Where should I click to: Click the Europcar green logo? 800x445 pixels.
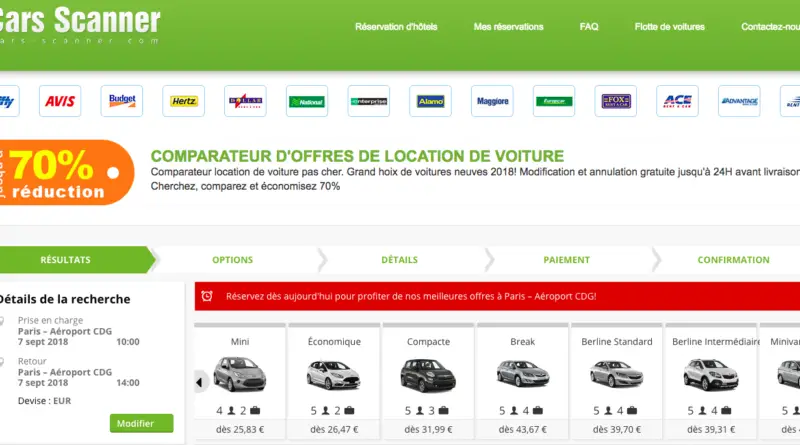tap(554, 101)
